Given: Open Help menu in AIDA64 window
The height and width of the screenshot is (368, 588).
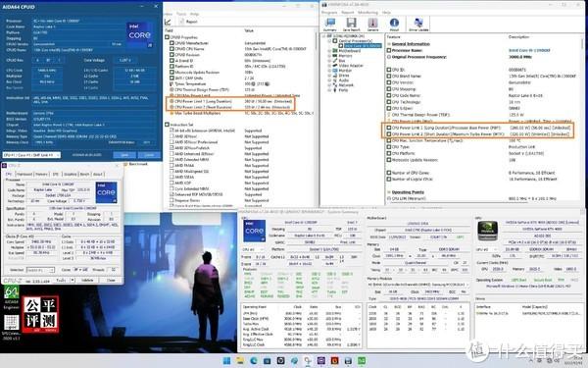Looking at the screenshot, I should coord(195,14).
